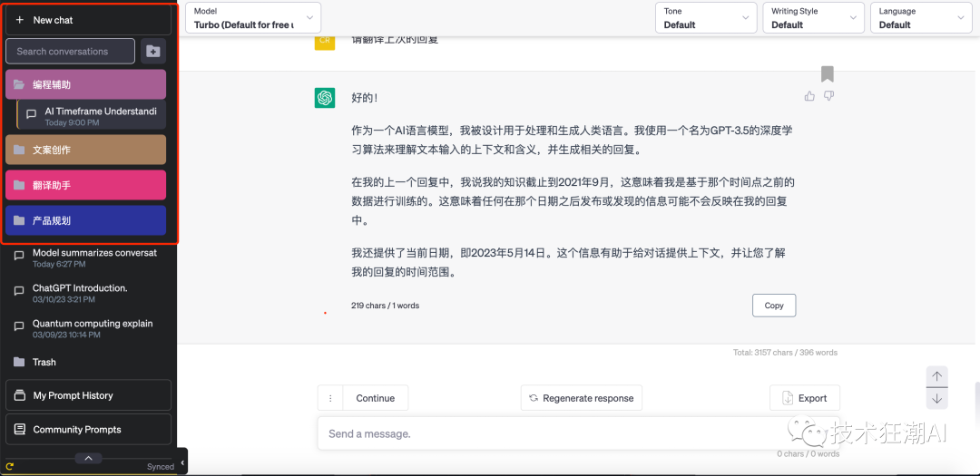Click the Regenerate response button

pos(582,398)
